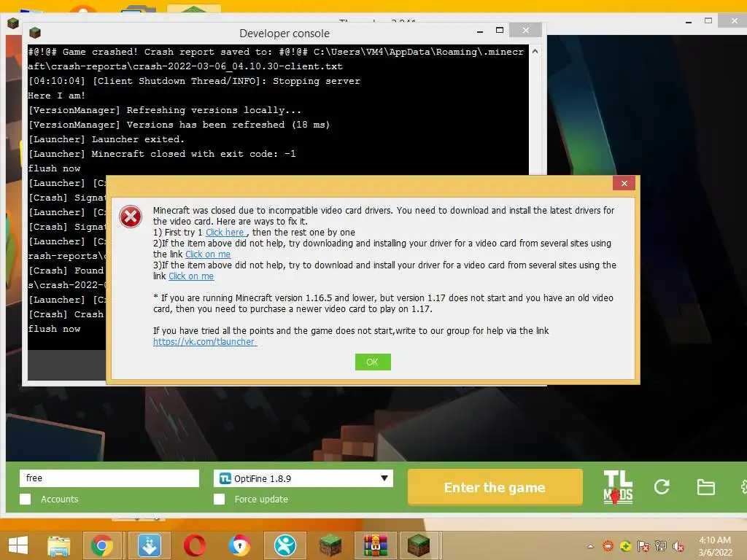Click the Enter the game button
747x560 pixels.
point(495,487)
